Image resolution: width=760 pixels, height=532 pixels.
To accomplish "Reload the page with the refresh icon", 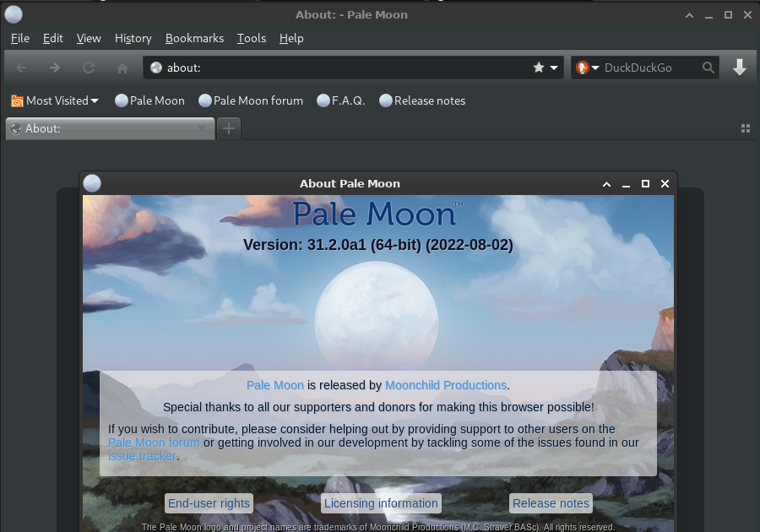I will tap(88, 68).
